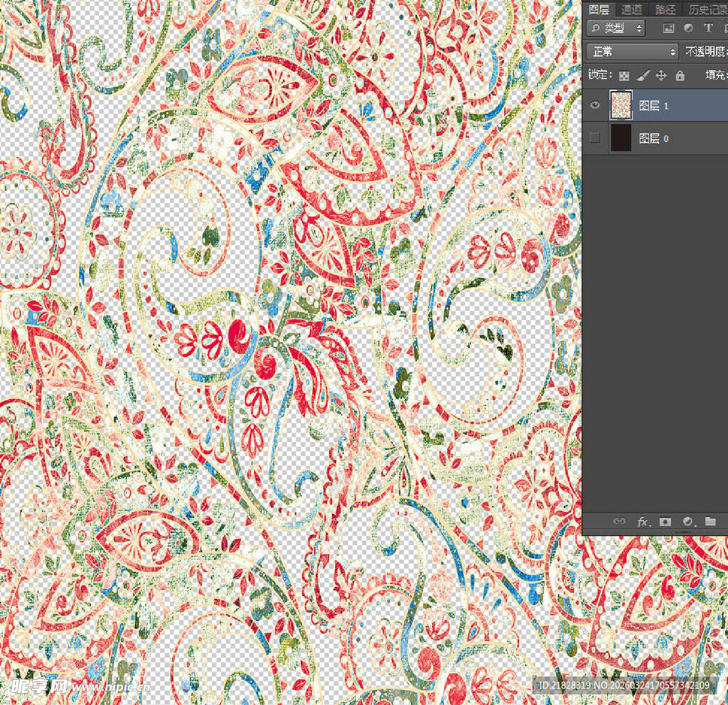The width and height of the screenshot is (728, 705).
Task: Click the link layers icon
Action: 619,522
